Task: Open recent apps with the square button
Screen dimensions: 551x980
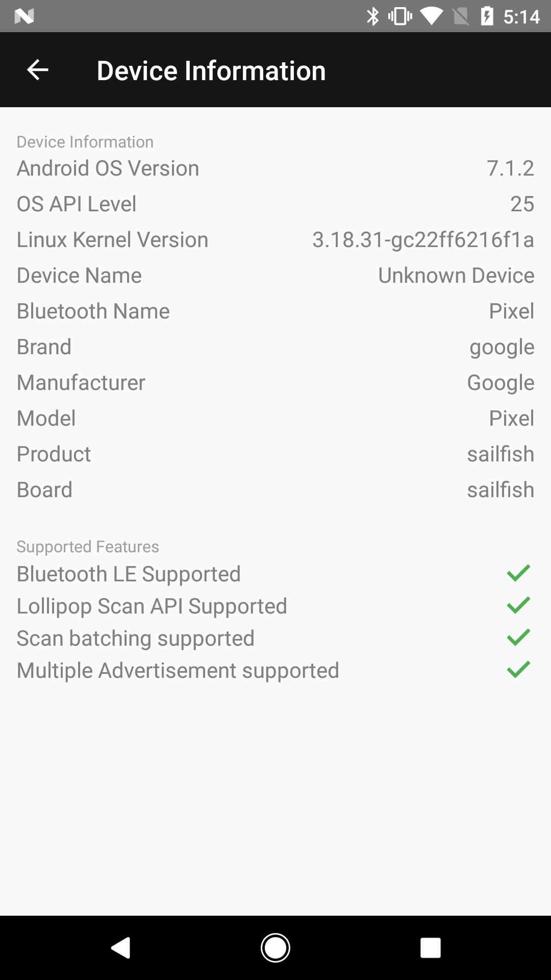Action: click(x=430, y=948)
